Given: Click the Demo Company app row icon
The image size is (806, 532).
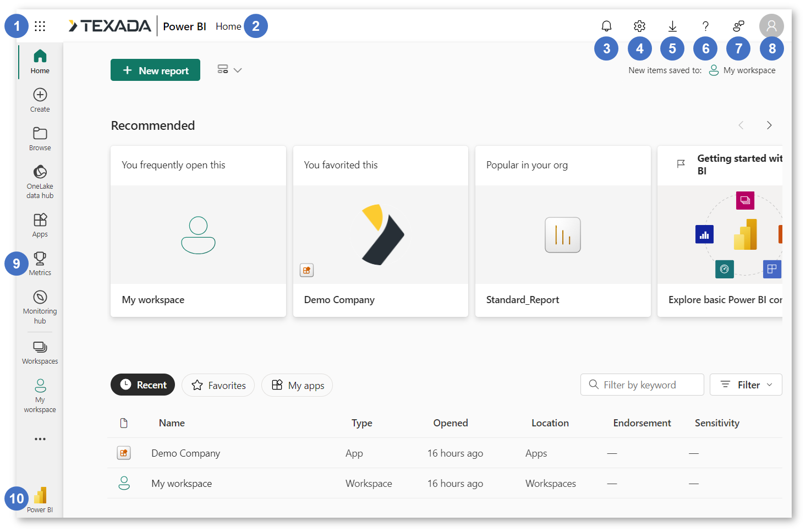Looking at the screenshot, I should tap(124, 453).
